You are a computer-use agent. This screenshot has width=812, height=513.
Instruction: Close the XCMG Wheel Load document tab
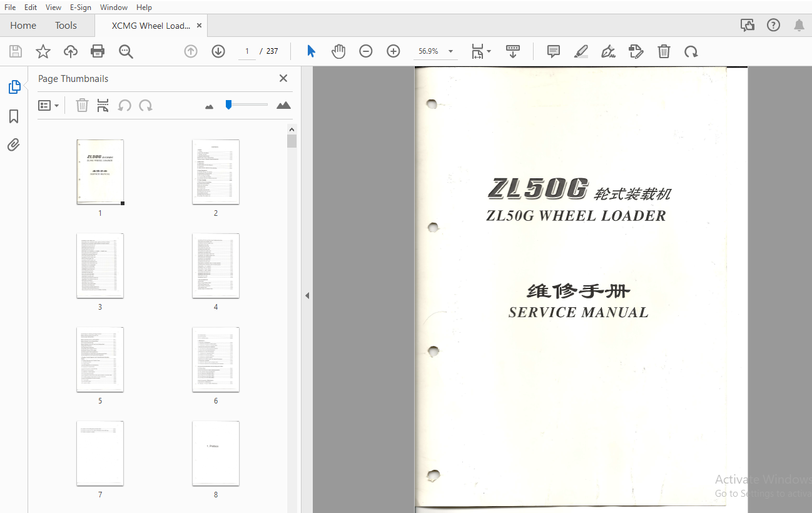point(199,26)
